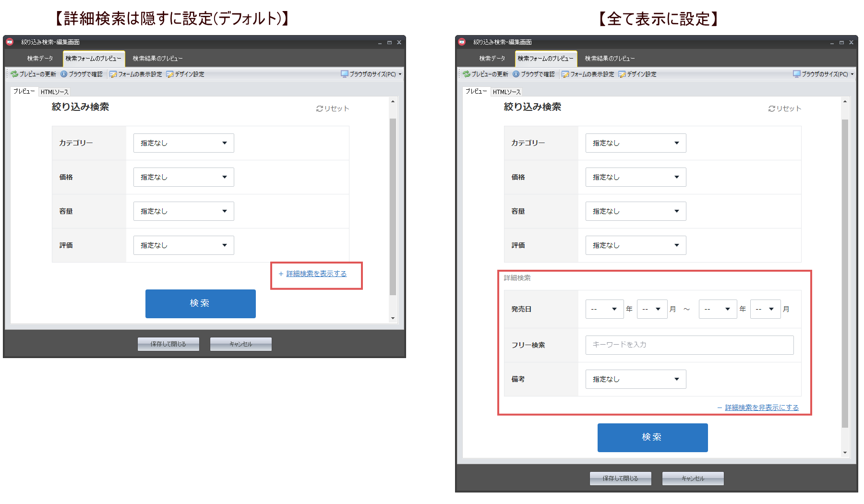864x504 pixels.
Task: Expand the 備考 dropdown
Action: click(636, 379)
